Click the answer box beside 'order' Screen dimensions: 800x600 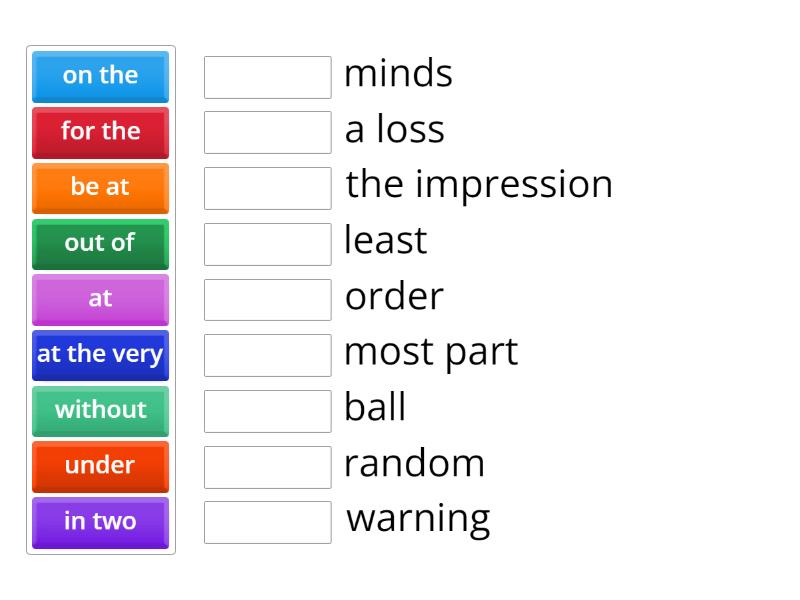pyautogui.click(x=267, y=297)
